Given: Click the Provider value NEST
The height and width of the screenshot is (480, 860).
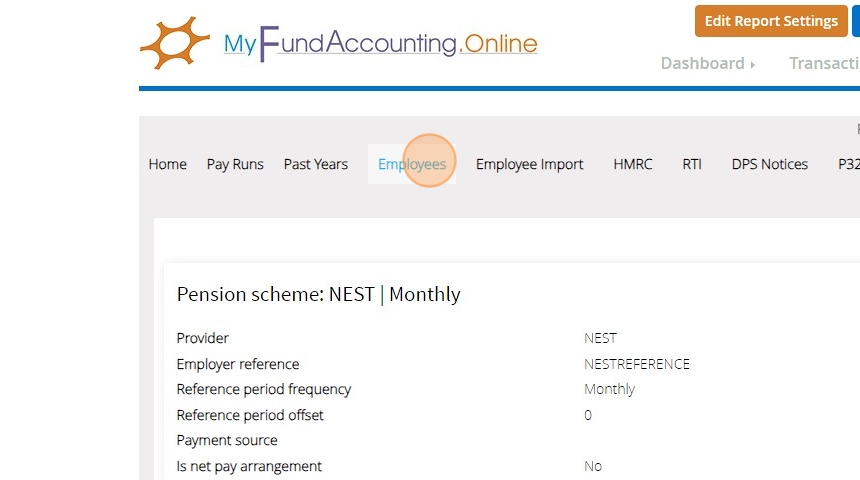Looking at the screenshot, I should click(600, 338).
